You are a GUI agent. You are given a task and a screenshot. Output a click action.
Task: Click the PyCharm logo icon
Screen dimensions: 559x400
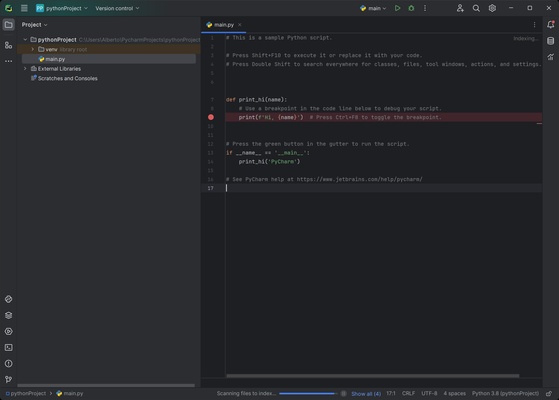[x=9, y=8]
